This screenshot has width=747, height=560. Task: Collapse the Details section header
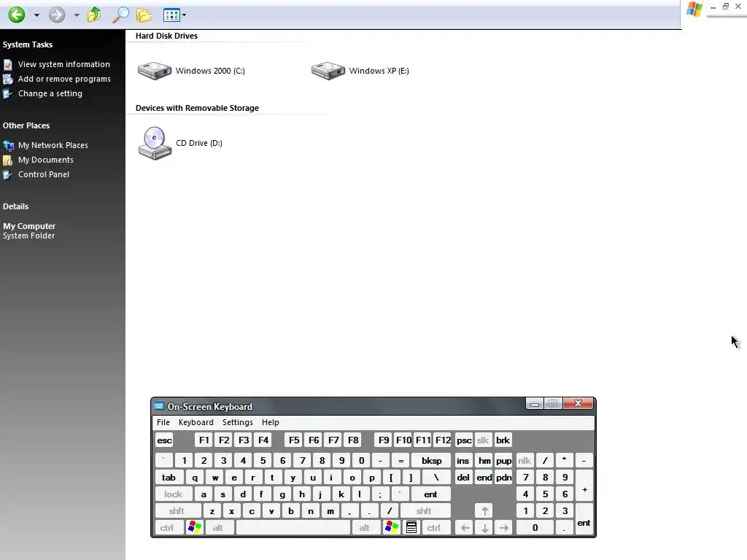(16, 206)
